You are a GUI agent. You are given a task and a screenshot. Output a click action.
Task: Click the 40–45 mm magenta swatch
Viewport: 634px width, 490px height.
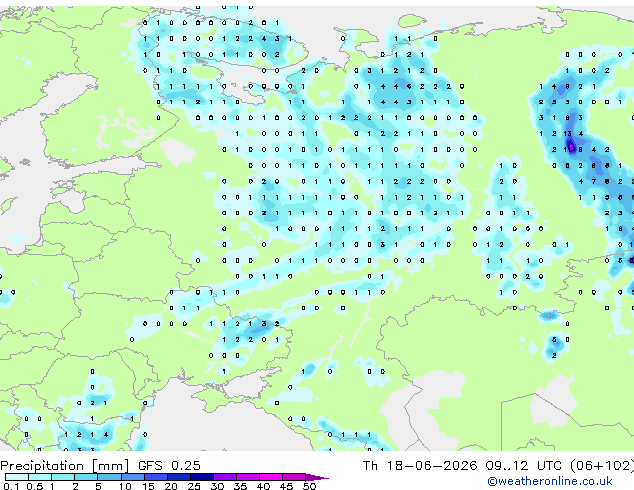pyautogui.click(x=271, y=477)
